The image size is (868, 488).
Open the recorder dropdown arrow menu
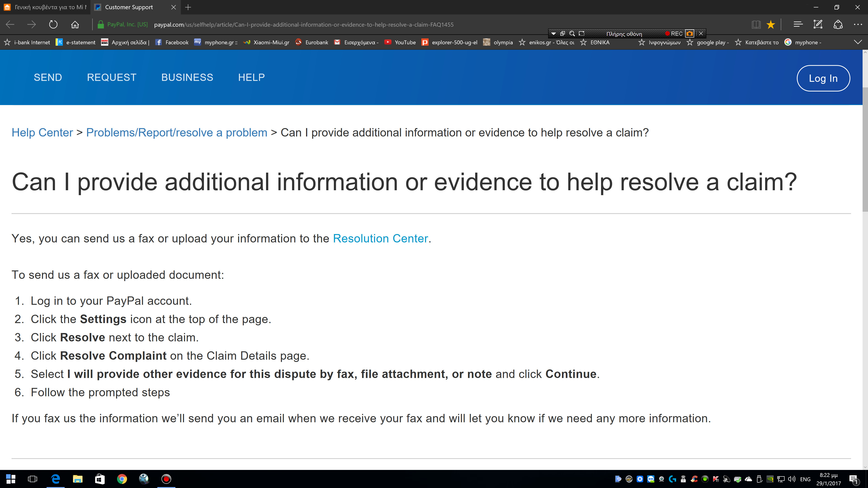click(553, 33)
